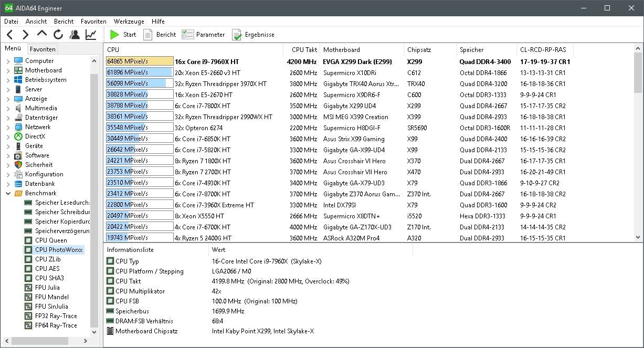Sort by the CL-RCD-RP-RAS column header

[545, 50]
